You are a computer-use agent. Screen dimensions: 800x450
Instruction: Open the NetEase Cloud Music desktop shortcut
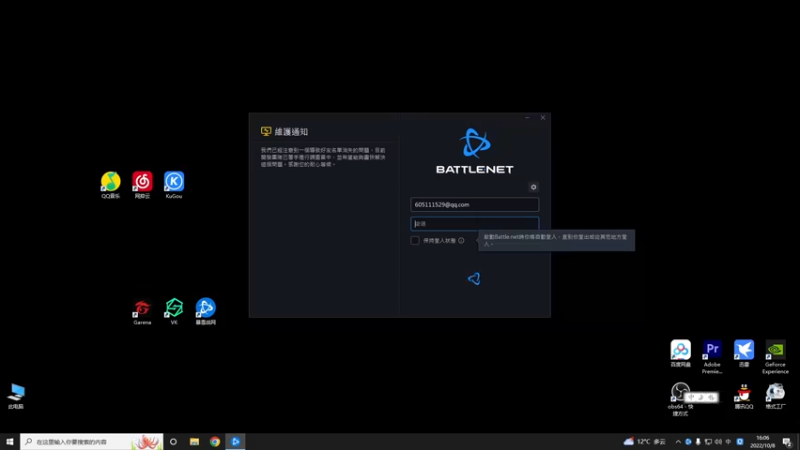tap(142, 185)
